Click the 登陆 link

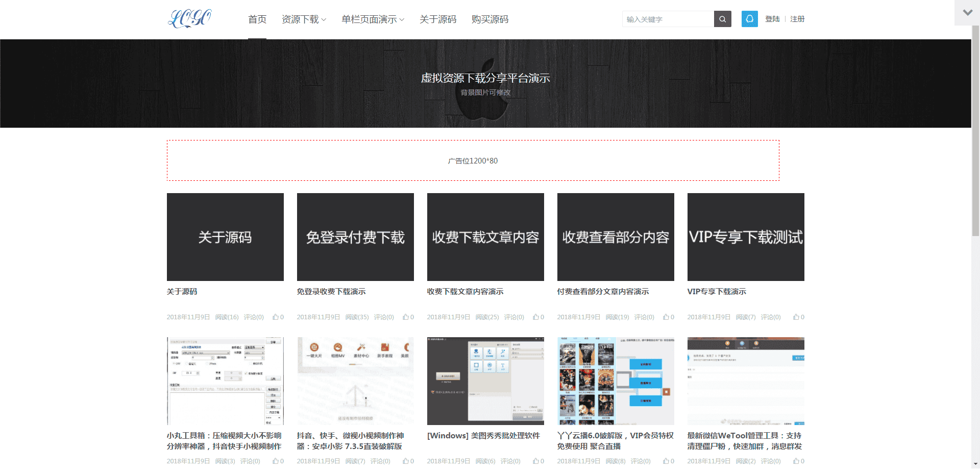click(772, 19)
